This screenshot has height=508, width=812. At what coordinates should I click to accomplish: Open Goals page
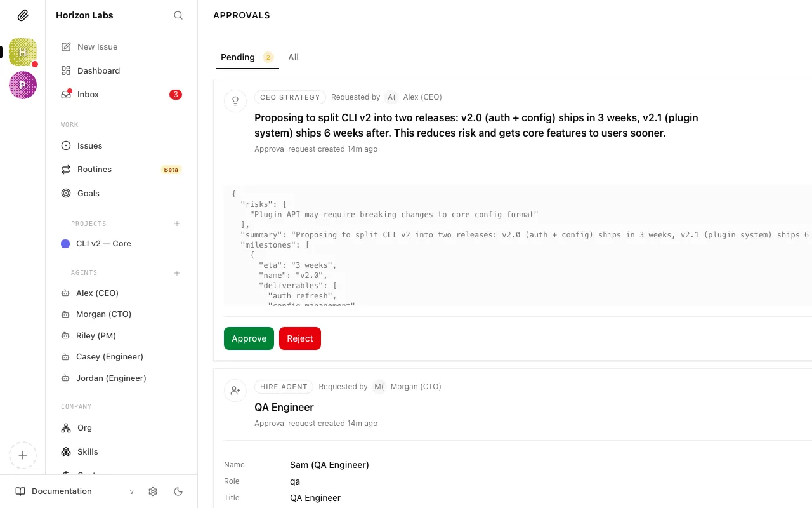point(121,193)
